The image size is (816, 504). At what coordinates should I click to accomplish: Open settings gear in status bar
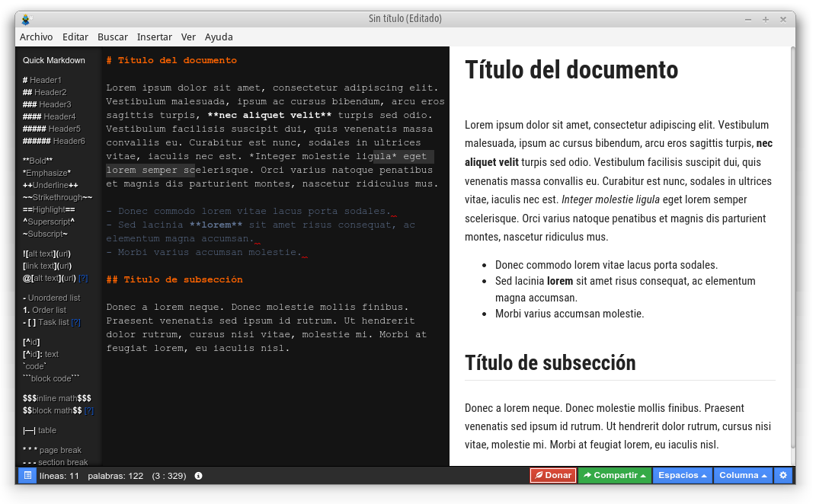click(x=783, y=475)
